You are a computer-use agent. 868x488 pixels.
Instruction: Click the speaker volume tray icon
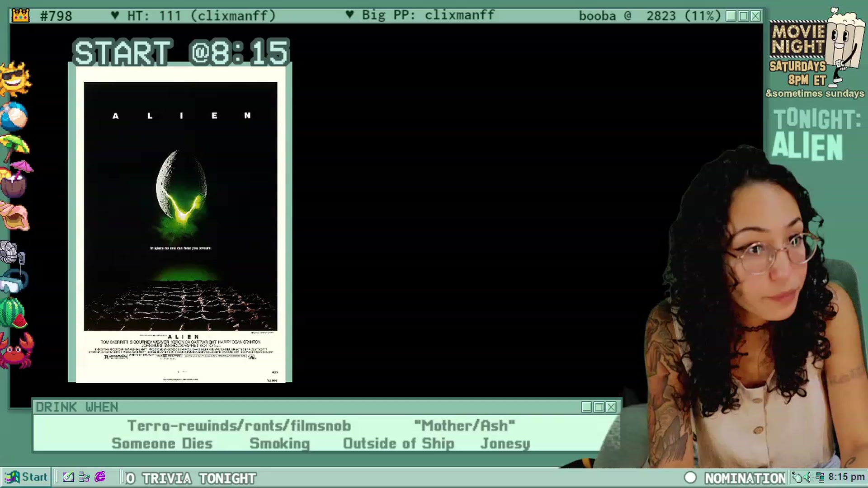[x=808, y=477]
